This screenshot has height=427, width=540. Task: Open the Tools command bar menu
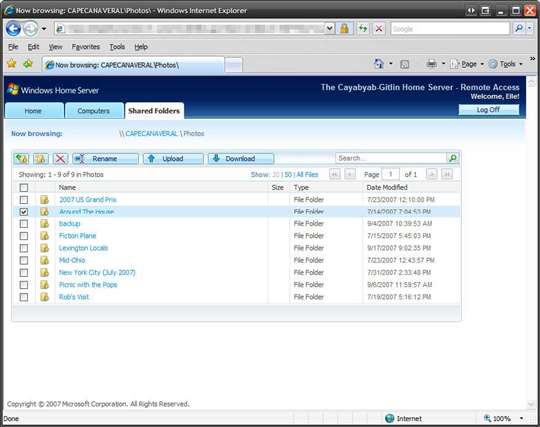[506, 64]
